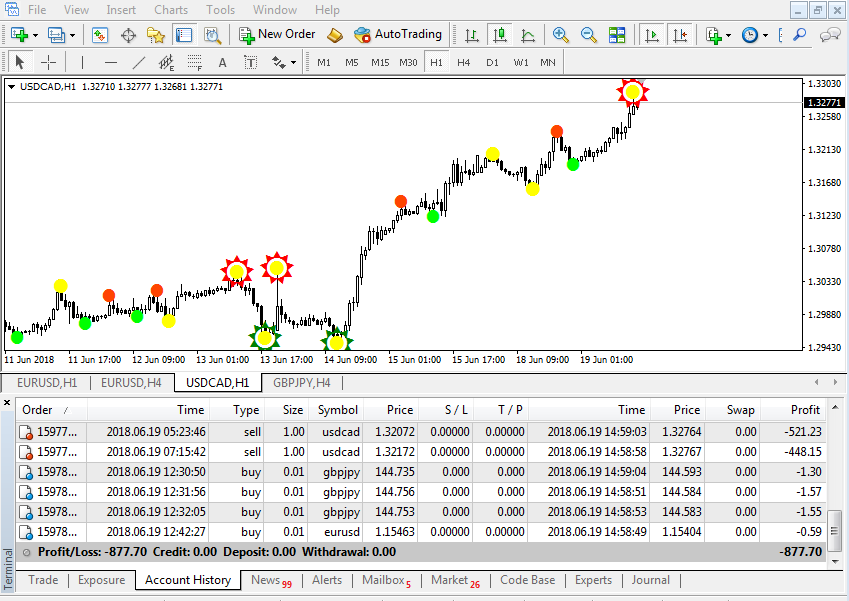Click the Zoom In magnifier icon

[560, 36]
